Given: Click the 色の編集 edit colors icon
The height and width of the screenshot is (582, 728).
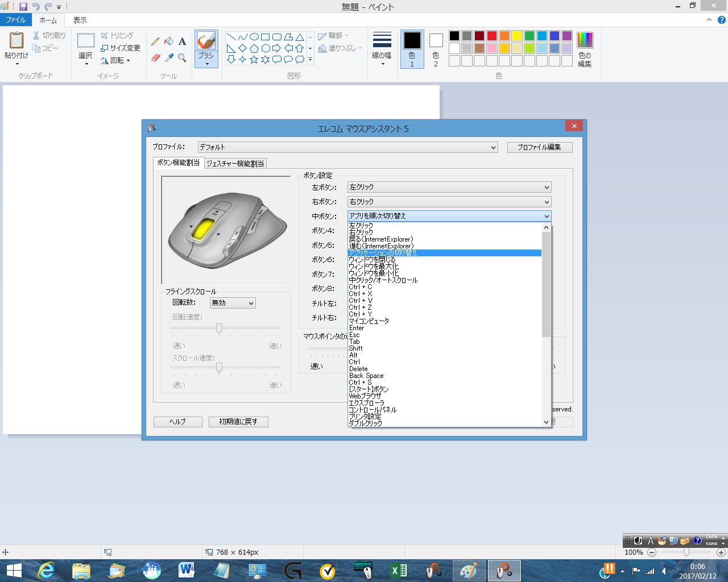Looking at the screenshot, I should (x=585, y=49).
